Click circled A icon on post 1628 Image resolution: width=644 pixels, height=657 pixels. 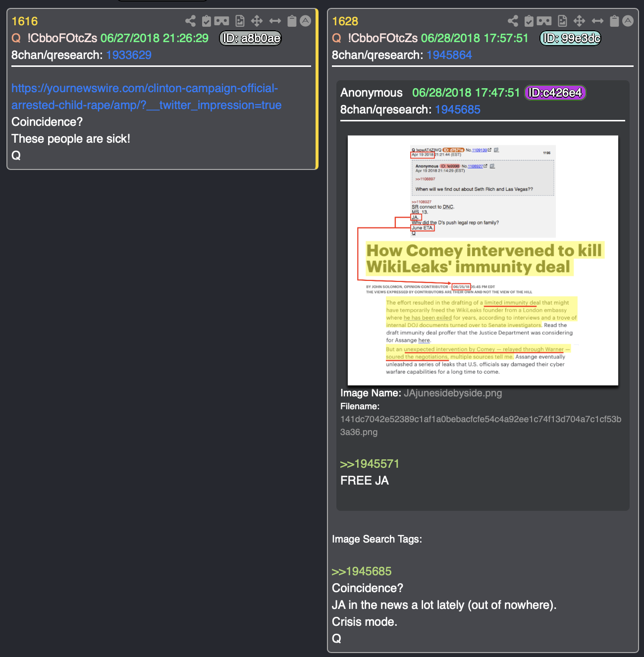tap(628, 21)
